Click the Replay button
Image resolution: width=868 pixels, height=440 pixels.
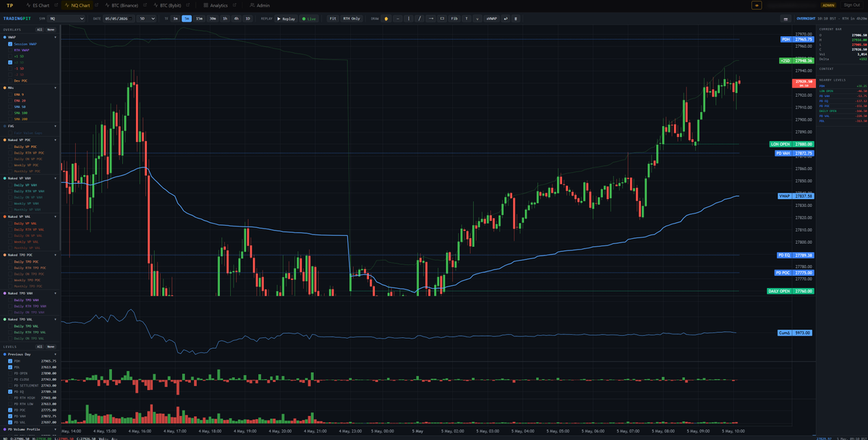pos(286,18)
